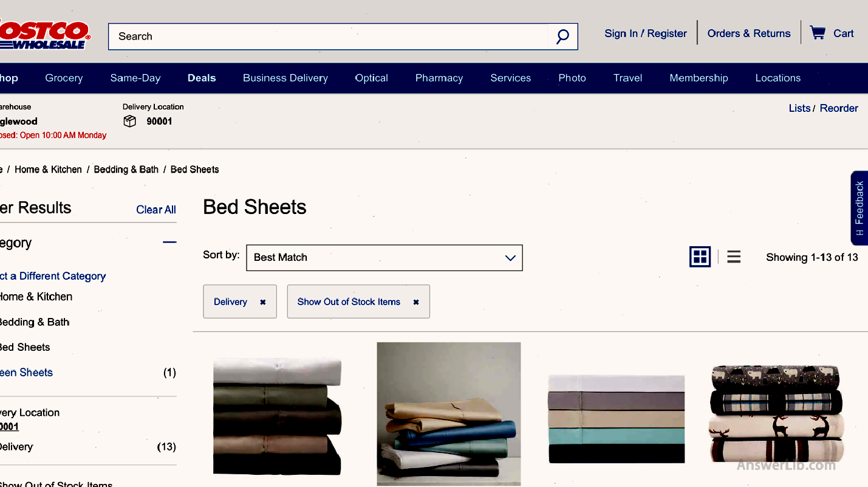Open Orders & Returns link
Screen dimensions: 868x487
coord(749,33)
